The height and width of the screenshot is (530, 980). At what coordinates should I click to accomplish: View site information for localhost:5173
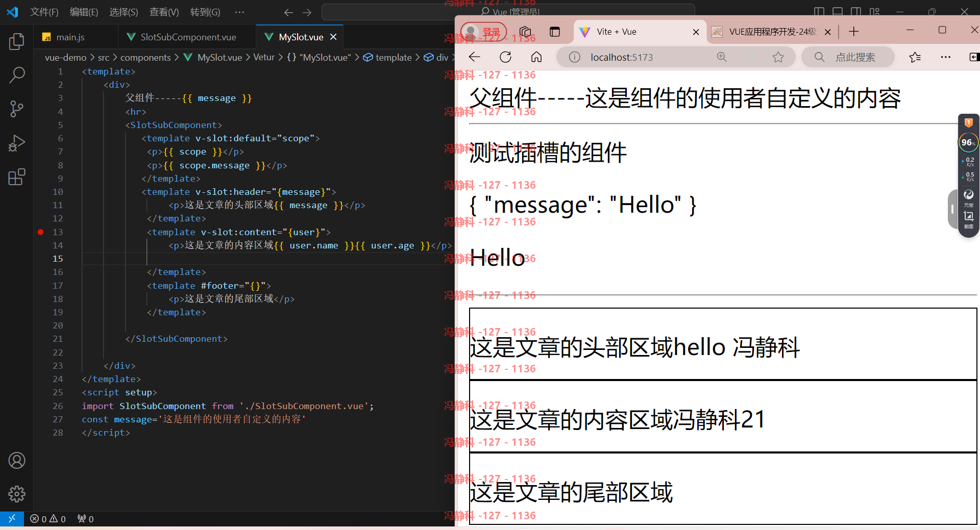(x=575, y=57)
